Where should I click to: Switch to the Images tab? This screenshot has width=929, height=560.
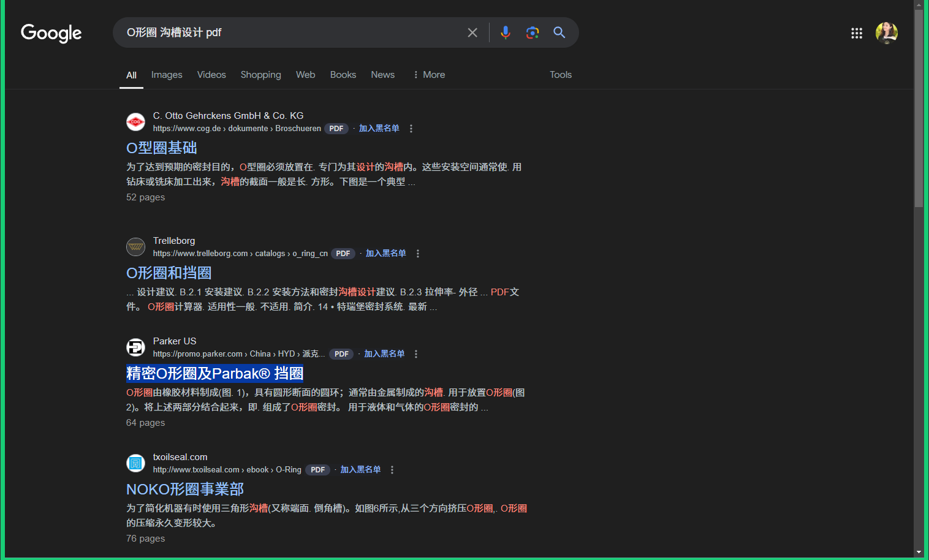point(167,75)
